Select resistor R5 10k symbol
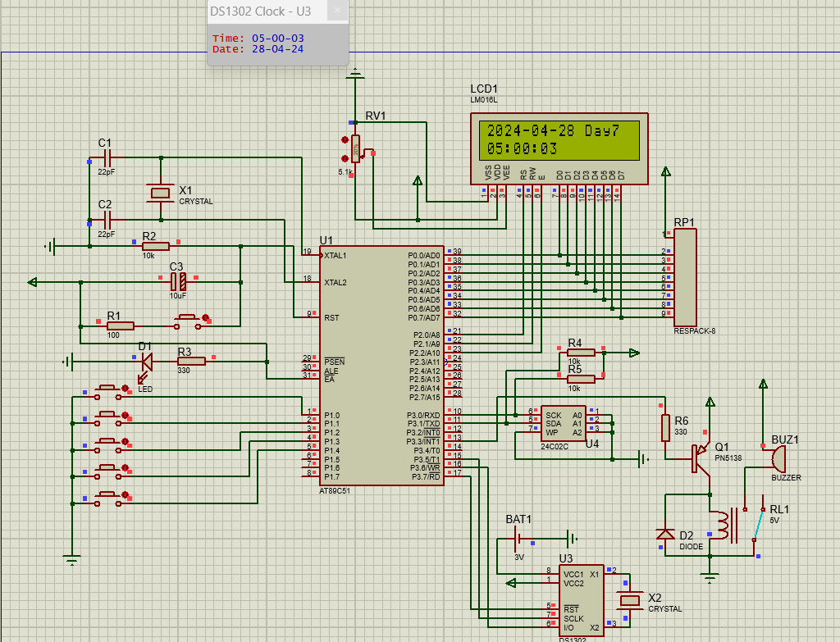The height and width of the screenshot is (642, 840). pos(582,379)
